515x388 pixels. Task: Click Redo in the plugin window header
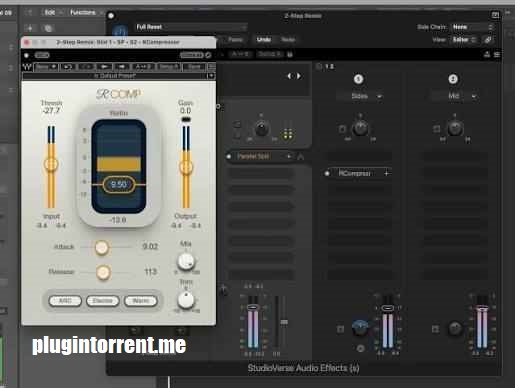288,39
